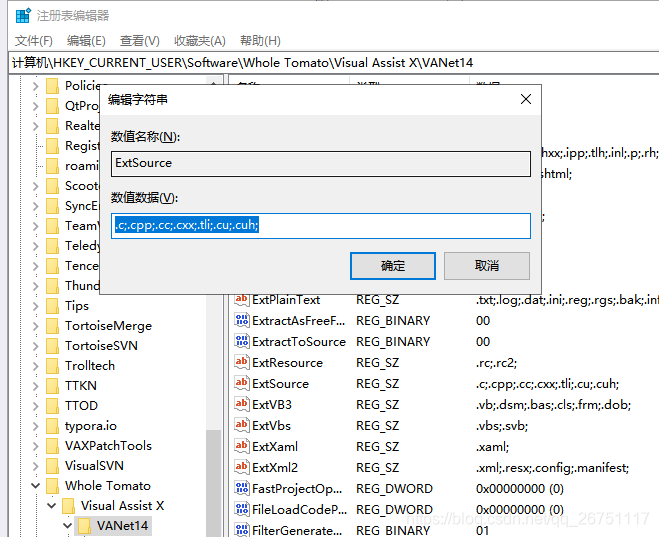Expand the Trolltech tree node
Viewport: 659px width, 537px height.
pyautogui.click(x=36, y=366)
